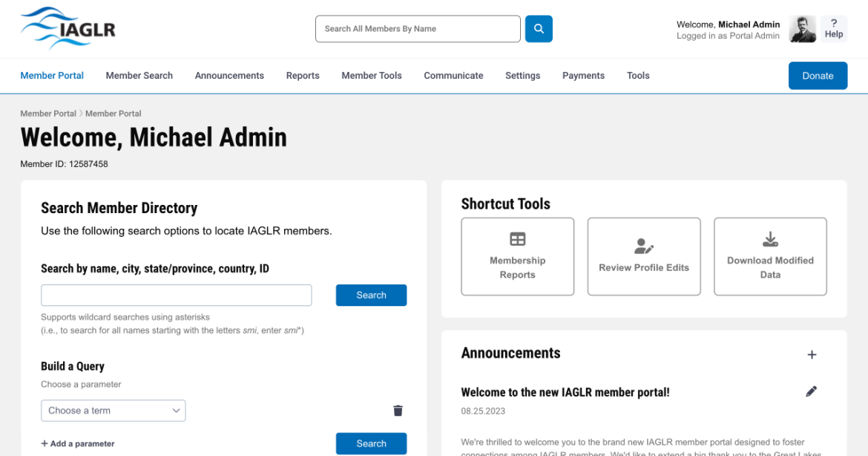868x456 pixels.
Task: Click the magnifying glass search button
Action: pyautogui.click(x=539, y=29)
